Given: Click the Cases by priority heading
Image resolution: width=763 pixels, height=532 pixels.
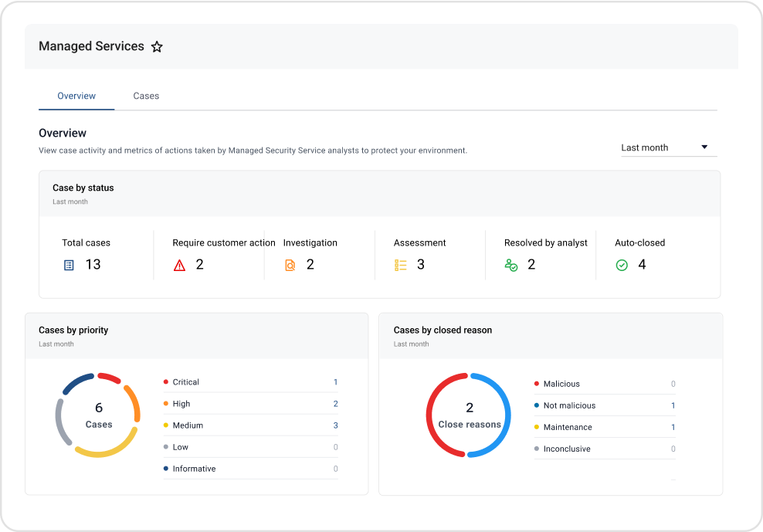Looking at the screenshot, I should (73, 330).
